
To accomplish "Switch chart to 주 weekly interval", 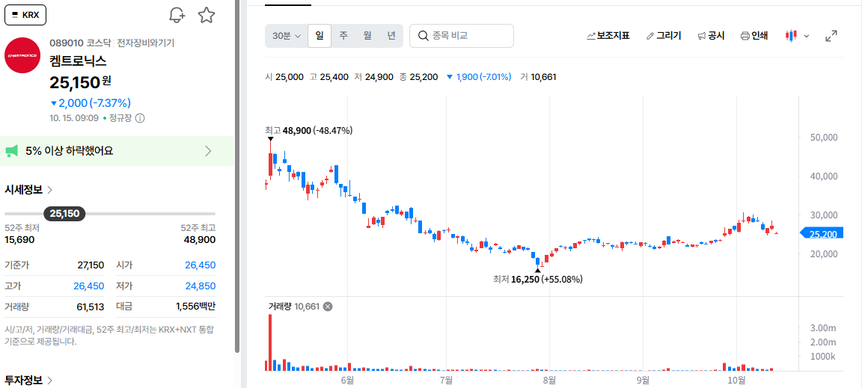I will click(x=343, y=36).
